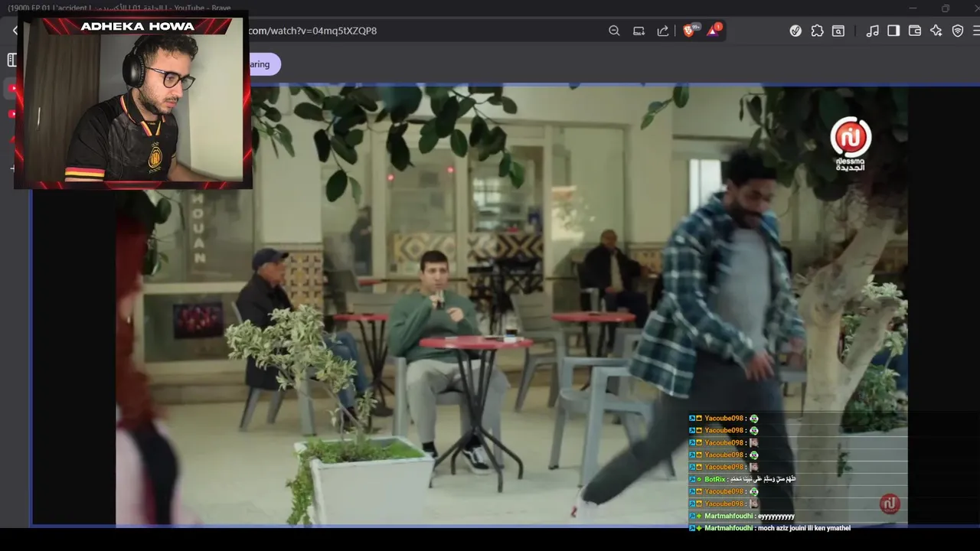
Task: Open the media playlist music note icon
Action: 872,31
